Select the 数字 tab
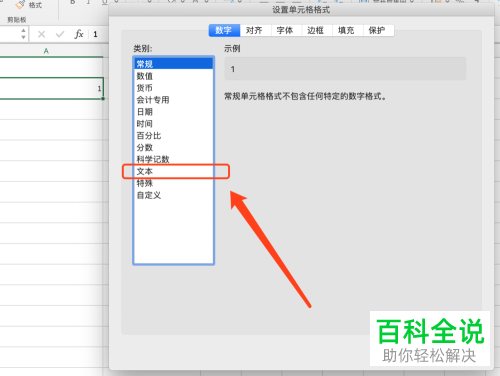This screenshot has width=500, height=376. point(224,30)
